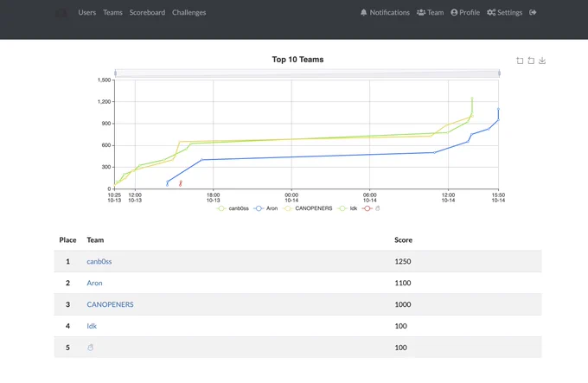
Task: Click the Top 10 Teams chart title
Action: [x=297, y=60]
